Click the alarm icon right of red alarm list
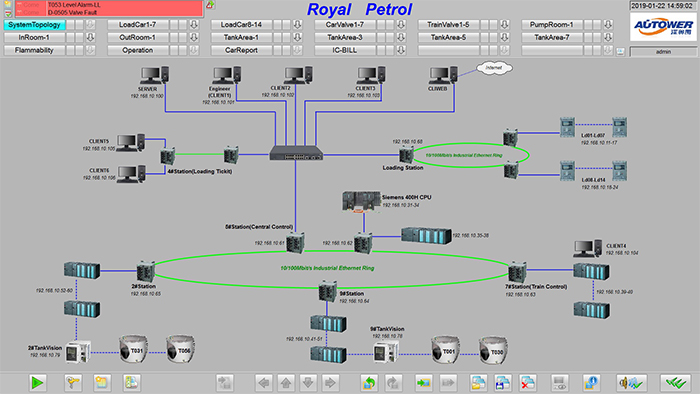700x394 pixels. (210, 5)
